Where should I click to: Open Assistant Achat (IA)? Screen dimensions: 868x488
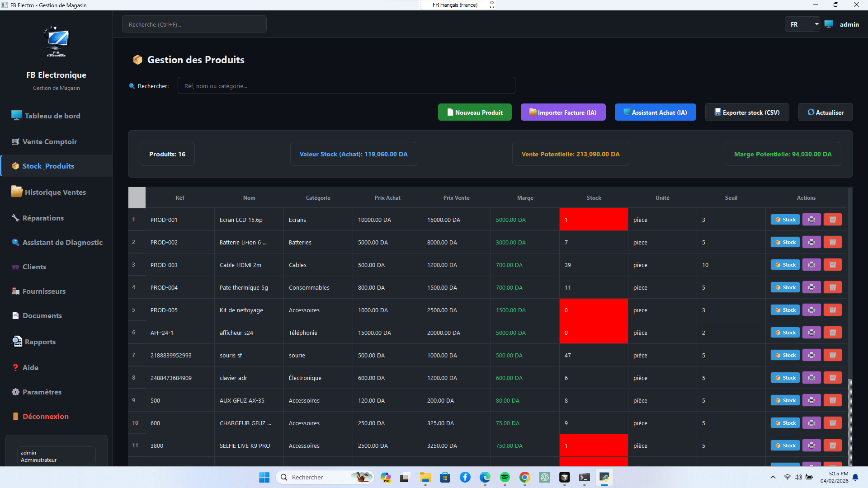pyautogui.click(x=655, y=112)
